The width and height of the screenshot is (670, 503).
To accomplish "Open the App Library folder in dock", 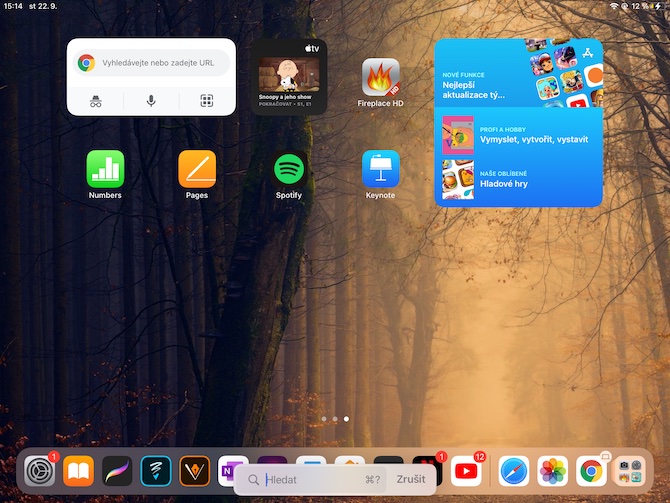I will coord(630,471).
